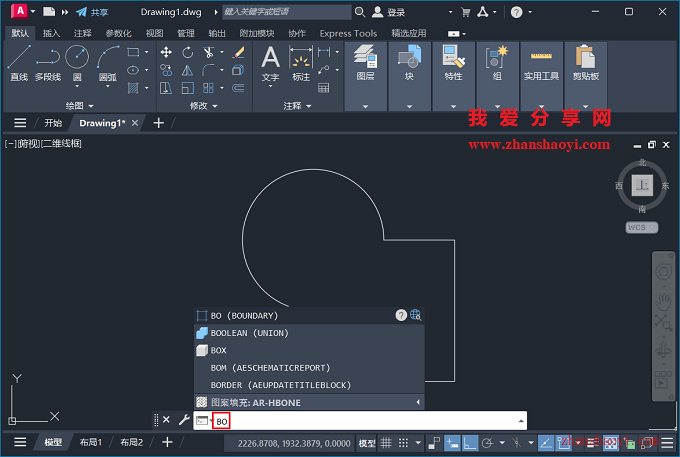The width and height of the screenshot is (680, 457).
Task: Open the 视图 View ribbon tab
Action: pyautogui.click(x=154, y=33)
